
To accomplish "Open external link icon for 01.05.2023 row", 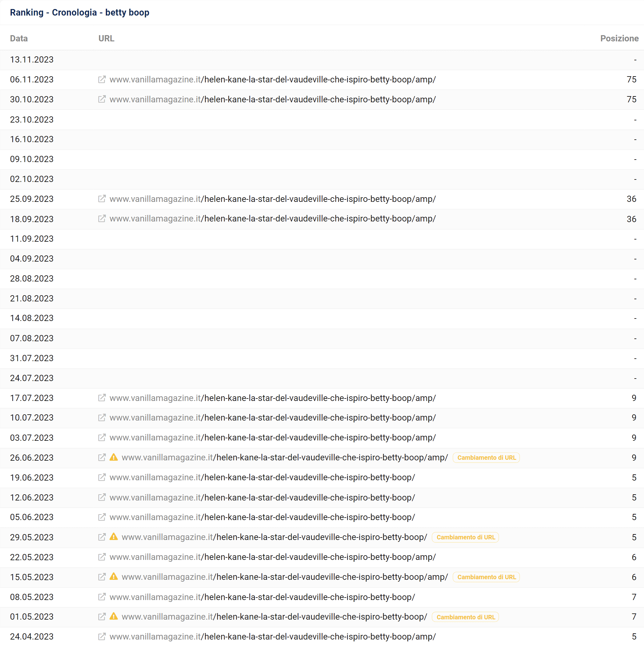I will [102, 617].
